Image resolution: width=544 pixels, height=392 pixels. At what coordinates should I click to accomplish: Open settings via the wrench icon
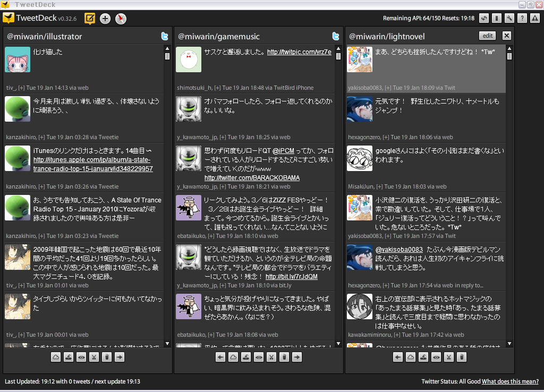point(509,18)
